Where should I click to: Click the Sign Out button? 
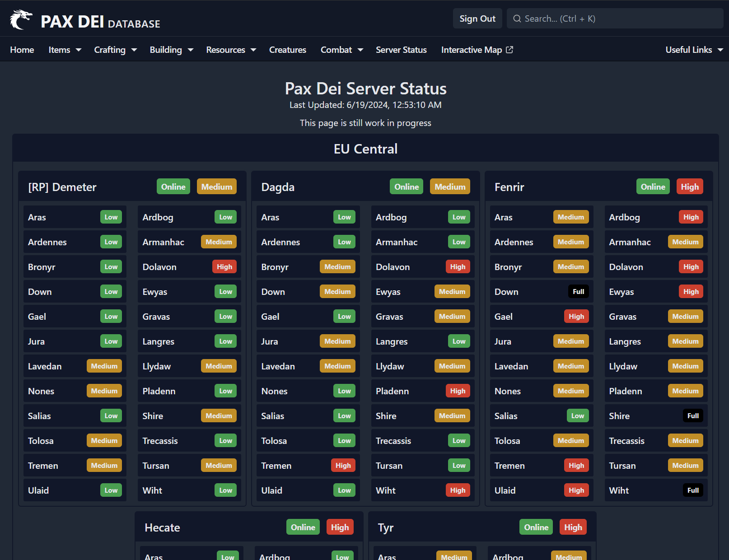(477, 18)
